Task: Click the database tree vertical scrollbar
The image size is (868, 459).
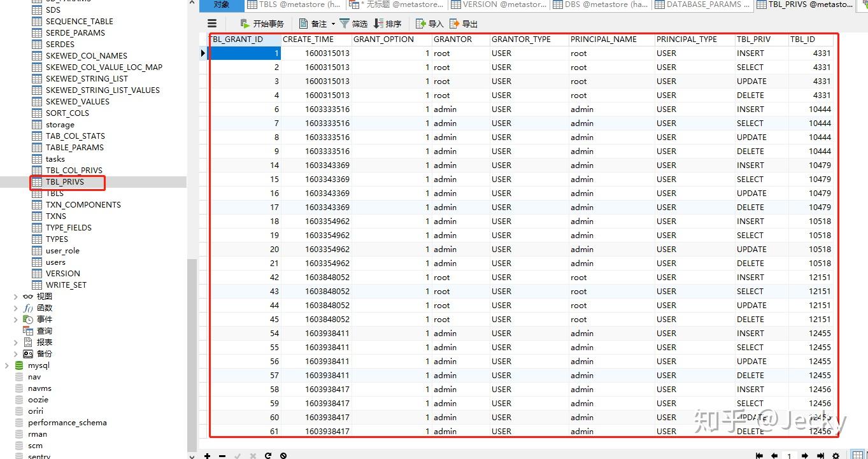Action: tap(192, 355)
